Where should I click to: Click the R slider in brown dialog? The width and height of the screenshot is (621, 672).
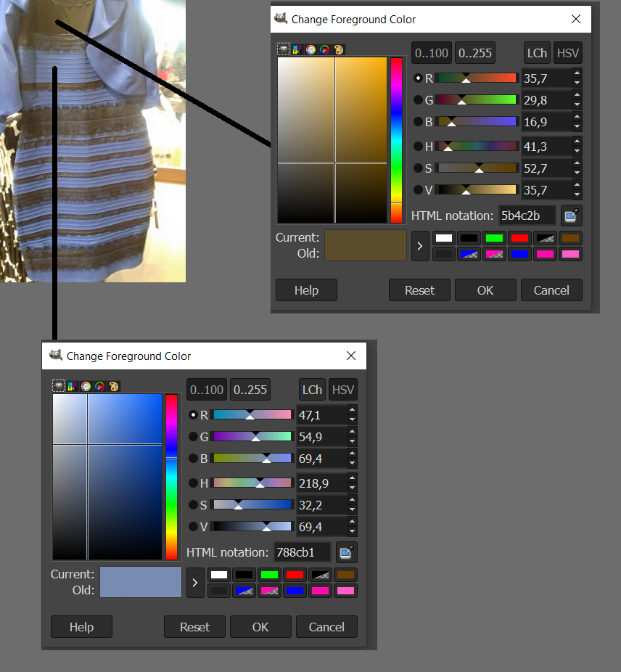pos(477,78)
